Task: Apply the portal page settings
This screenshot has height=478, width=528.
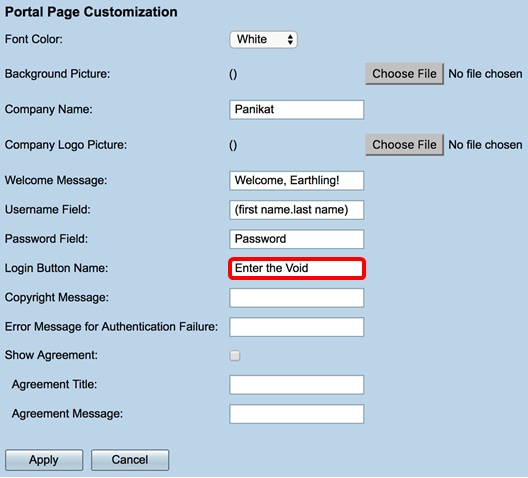Action: click(x=44, y=460)
